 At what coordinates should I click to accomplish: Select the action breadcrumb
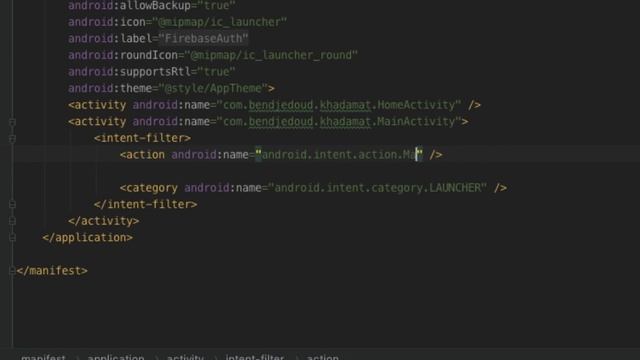[x=322, y=357]
